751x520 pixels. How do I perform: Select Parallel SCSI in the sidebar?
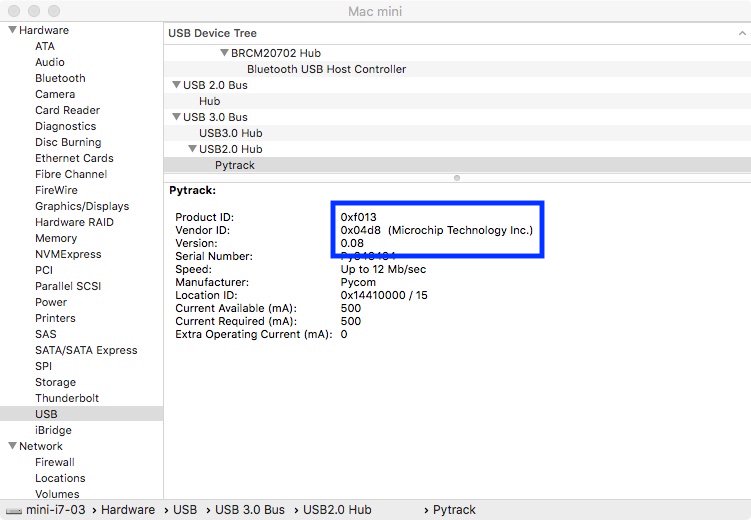point(68,286)
